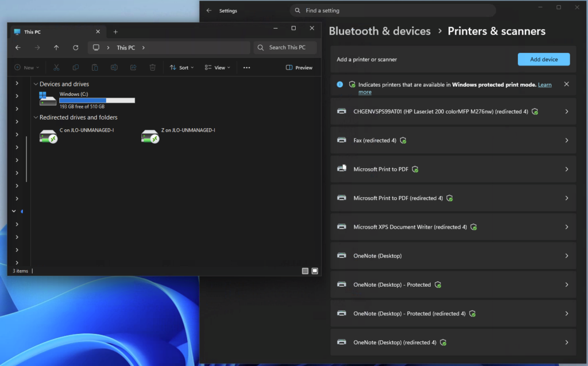This screenshot has width=588, height=366.
Task: Select C on JLO-UNMANAGED-I drive
Action: (x=76, y=136)
